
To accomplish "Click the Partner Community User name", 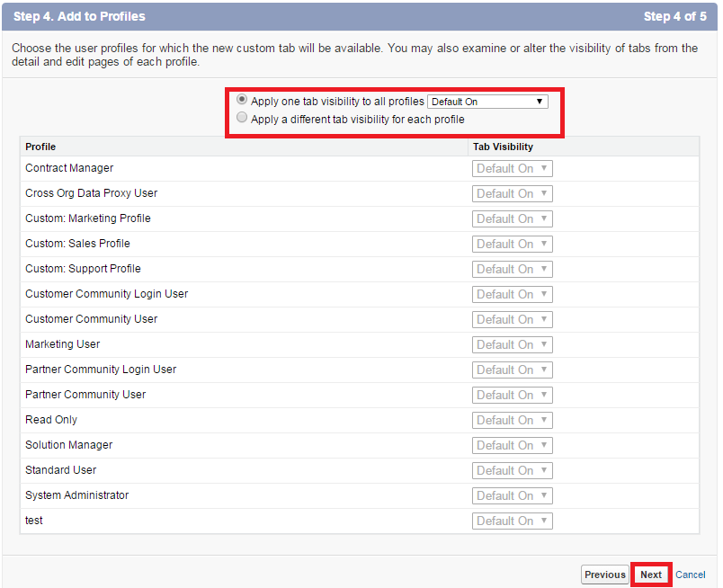I will point(85,395).
